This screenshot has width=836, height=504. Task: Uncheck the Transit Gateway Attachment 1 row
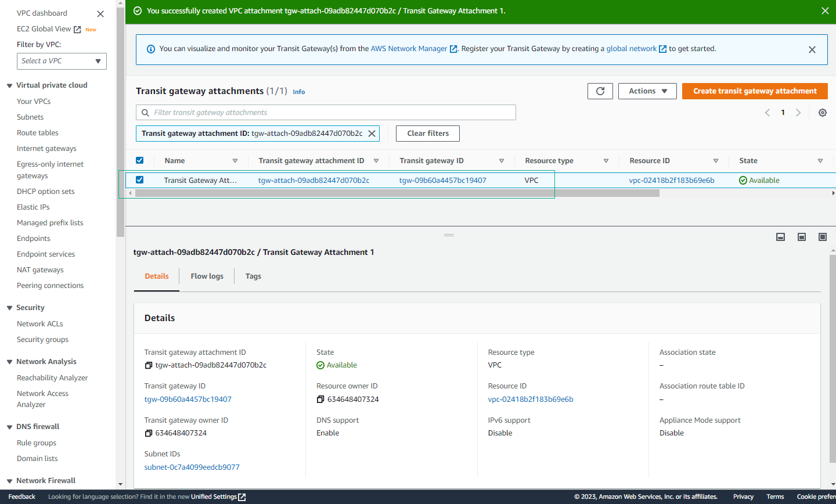pos(139,180)
